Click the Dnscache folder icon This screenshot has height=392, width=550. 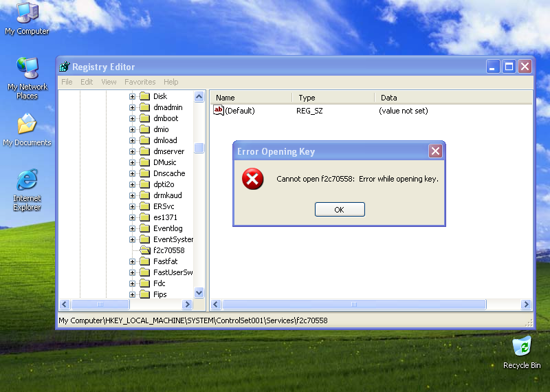click(x=144, y=173)
